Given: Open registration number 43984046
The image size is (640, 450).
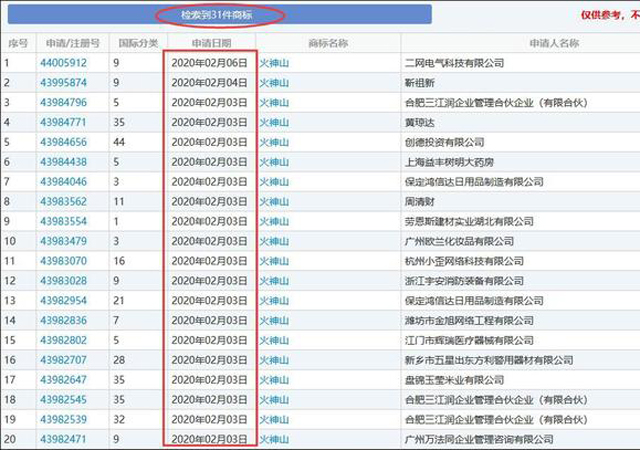Looking at the screenshot, I should 63,182.
